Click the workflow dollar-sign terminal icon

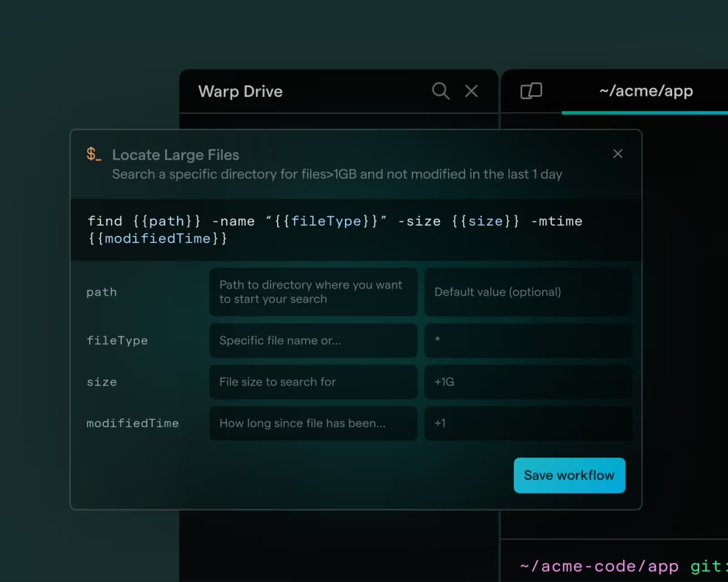(x=94, y=155)
